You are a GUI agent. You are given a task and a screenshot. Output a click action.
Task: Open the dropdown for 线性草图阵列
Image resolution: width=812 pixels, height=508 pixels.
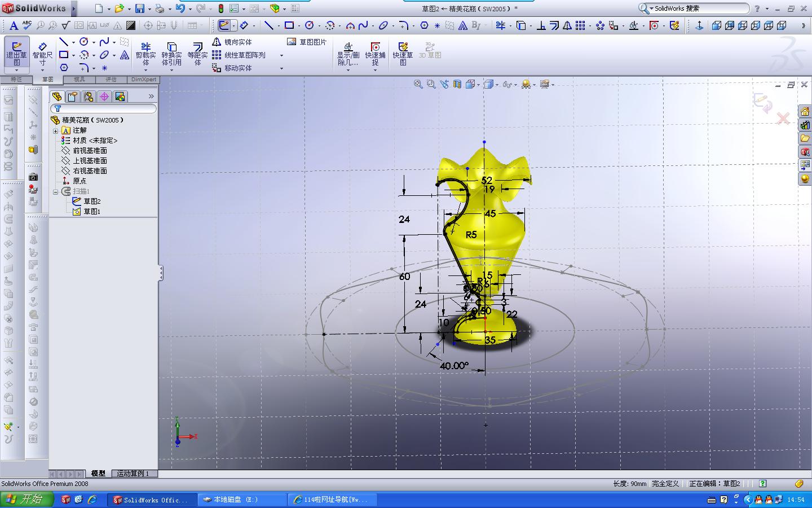pos(281,55)
